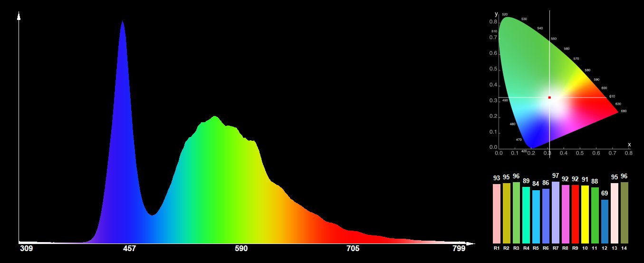Click the yellow bar numbered 10
644x263 pixels.
click(585, 214)
